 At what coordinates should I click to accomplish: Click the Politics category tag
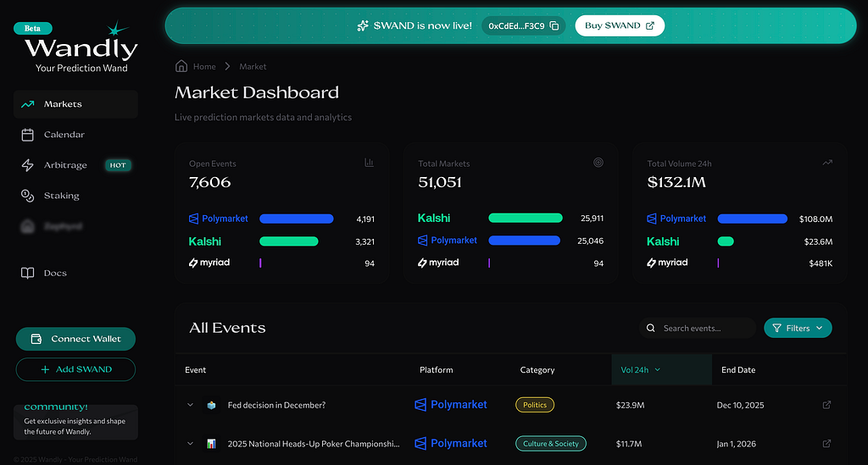pos(535,405)
